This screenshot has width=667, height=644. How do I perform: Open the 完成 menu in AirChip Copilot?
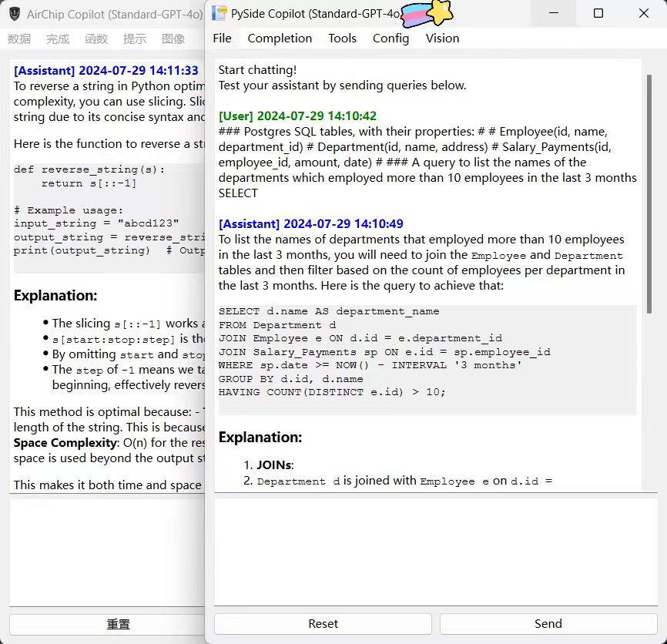(x=58, y=39)
